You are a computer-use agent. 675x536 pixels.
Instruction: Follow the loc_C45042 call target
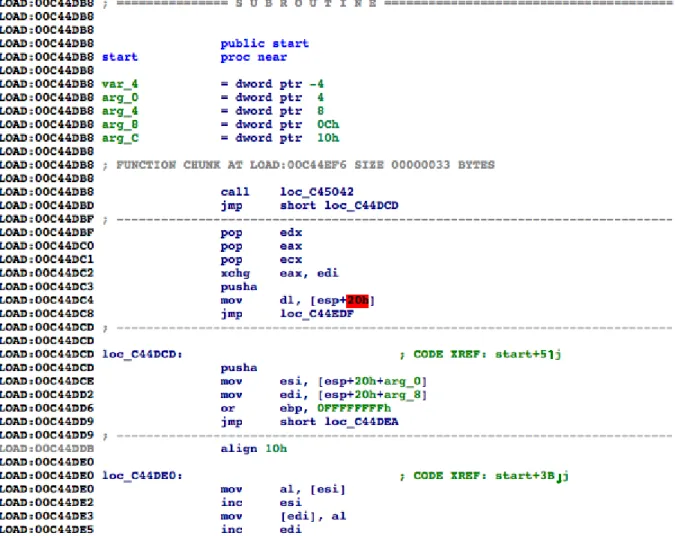click(x=316, y=192)
